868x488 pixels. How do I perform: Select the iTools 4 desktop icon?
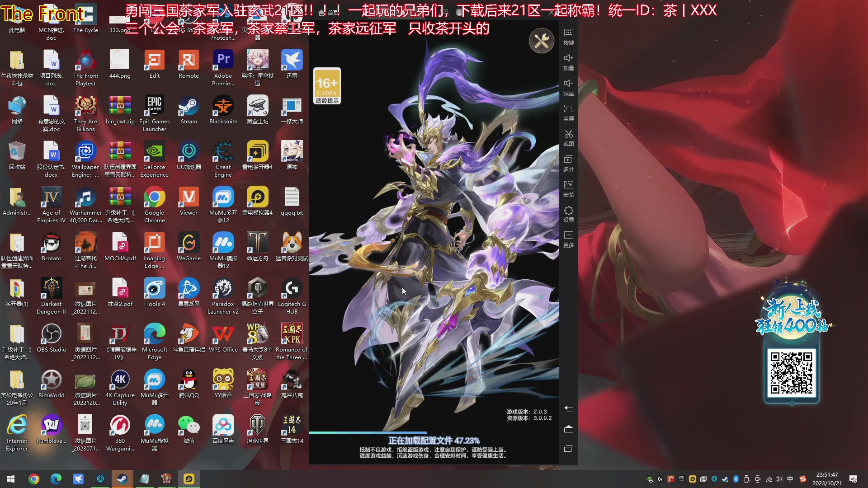tap(155, 292)
